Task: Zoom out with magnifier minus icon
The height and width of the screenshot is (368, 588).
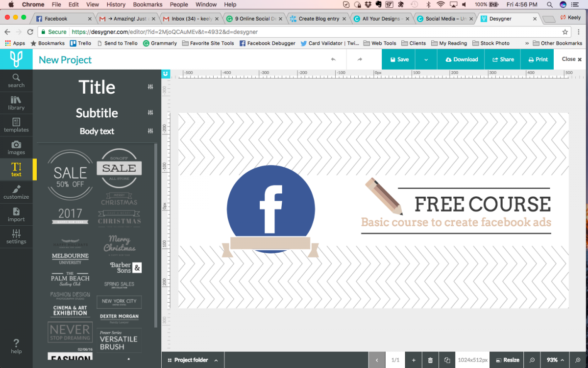Action: (532, 360)
